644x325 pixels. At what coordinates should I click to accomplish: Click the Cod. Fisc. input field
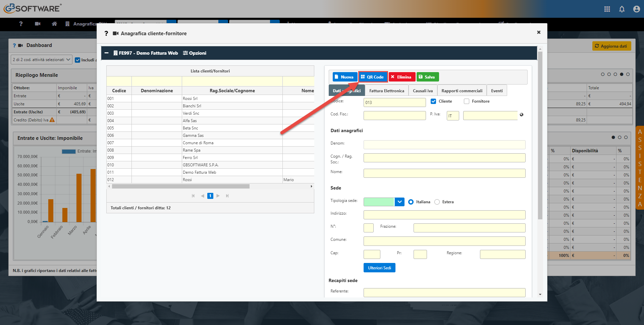tap(394, 115)
